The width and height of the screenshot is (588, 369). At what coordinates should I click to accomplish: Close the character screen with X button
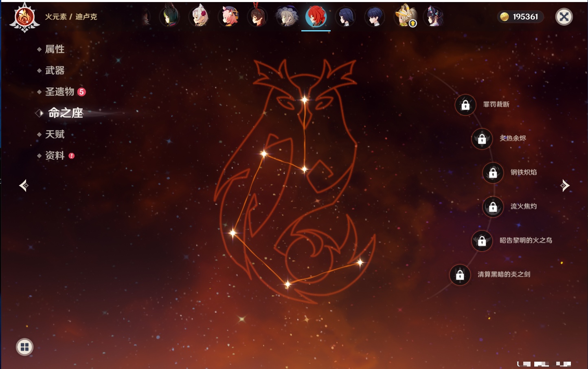click(564, 17)
